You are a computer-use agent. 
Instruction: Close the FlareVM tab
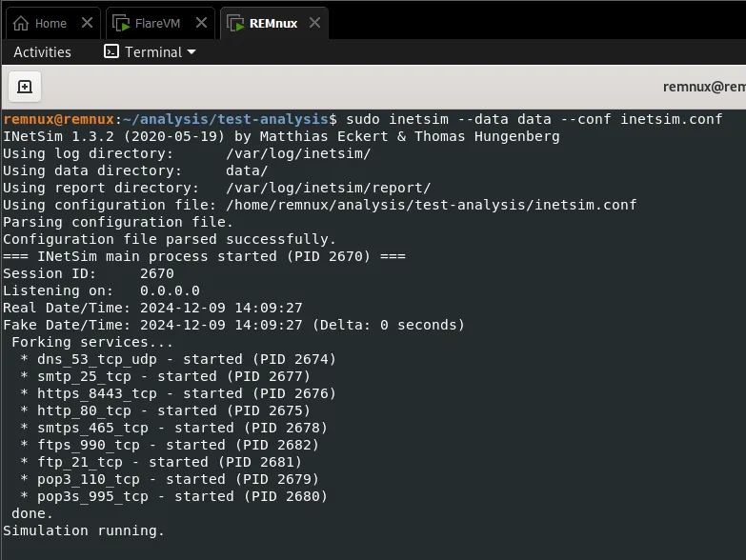pyautogui.click(x=199, y=23)
